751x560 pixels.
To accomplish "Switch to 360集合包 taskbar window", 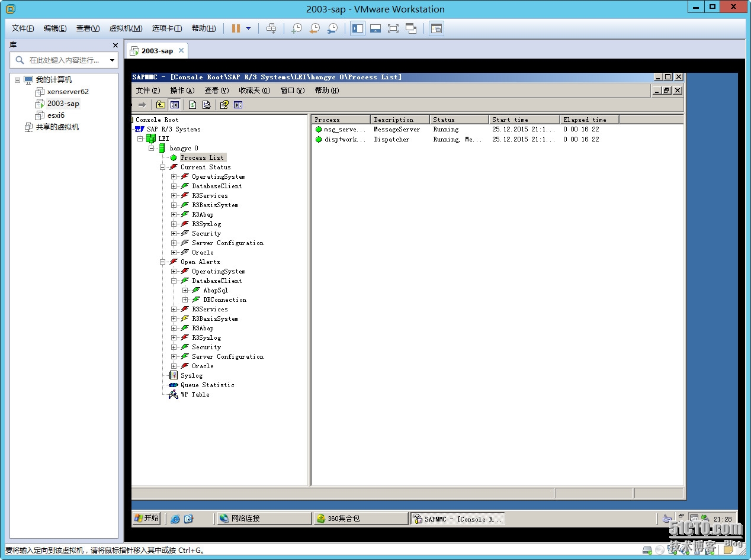I will pos(361,519).
